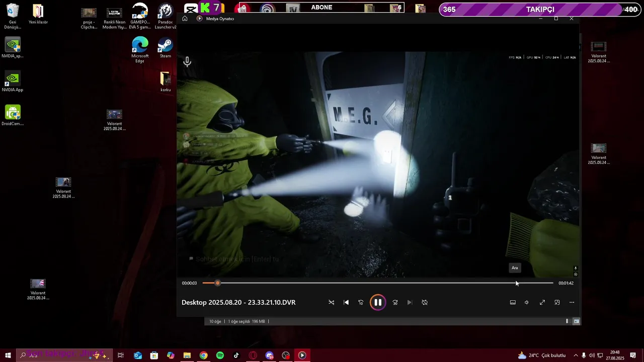644x362 pixels.
Task: Select Renkli Neon Modern file
Action: point(114,18)
